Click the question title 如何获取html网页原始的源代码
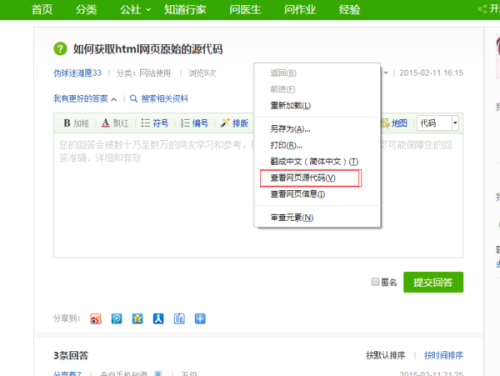500x376 pixels. [148, 49]
